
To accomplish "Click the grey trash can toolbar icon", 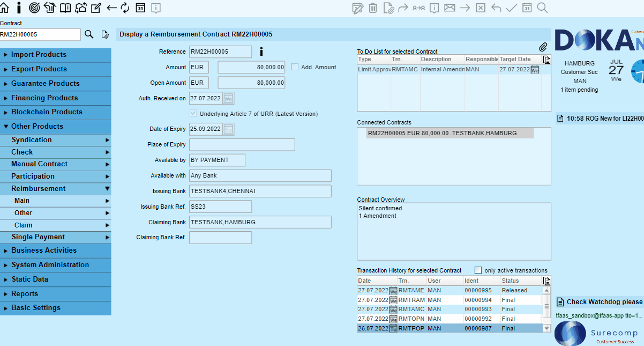I will [373, 8].
